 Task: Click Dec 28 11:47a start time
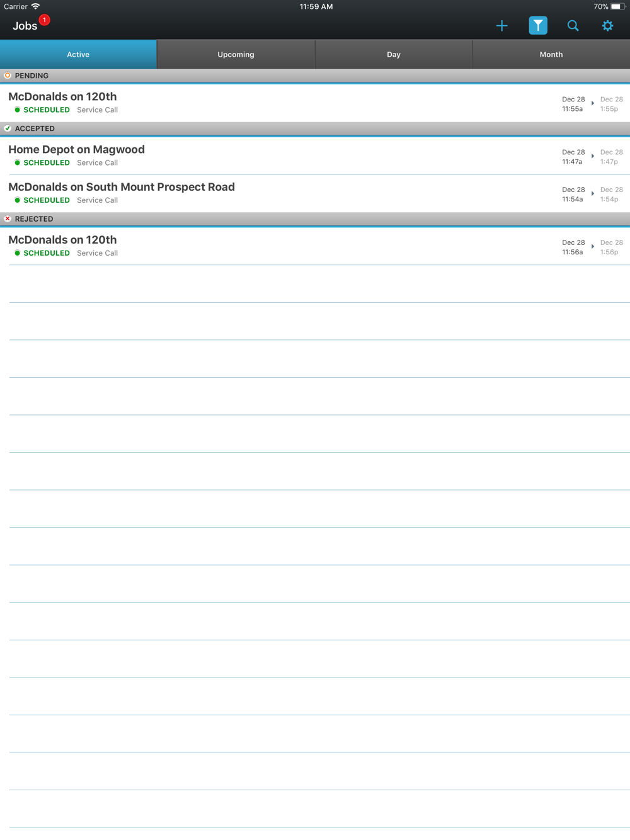(573, 157)
